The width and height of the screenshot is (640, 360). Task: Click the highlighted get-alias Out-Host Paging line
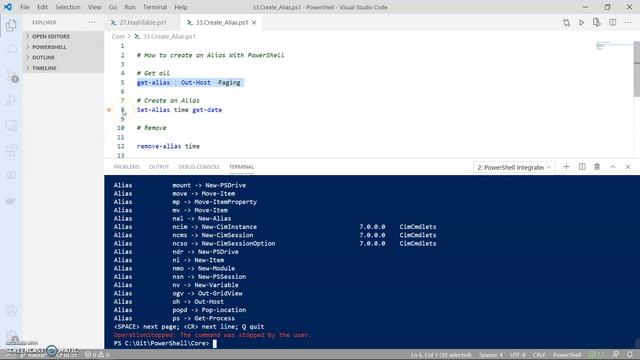click(190, 82)
